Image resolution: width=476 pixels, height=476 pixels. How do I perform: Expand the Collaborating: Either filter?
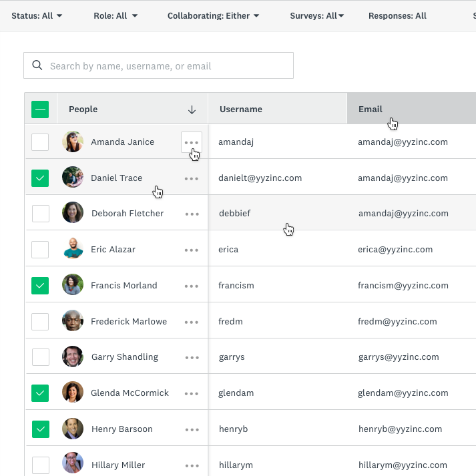point(213,16)
